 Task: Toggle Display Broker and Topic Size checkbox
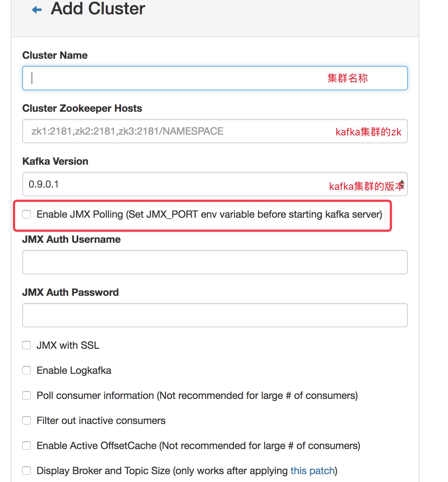point(27,471)
